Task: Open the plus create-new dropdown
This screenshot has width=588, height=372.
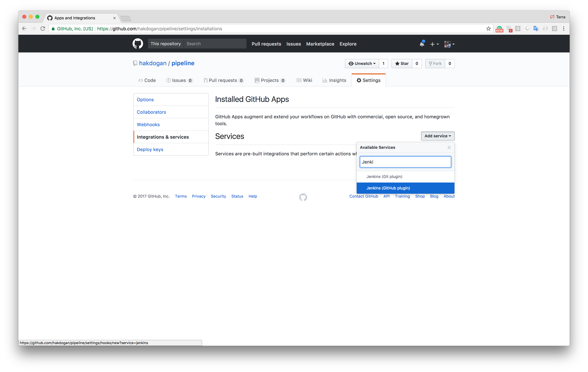Action: click(x=434, y=44)
